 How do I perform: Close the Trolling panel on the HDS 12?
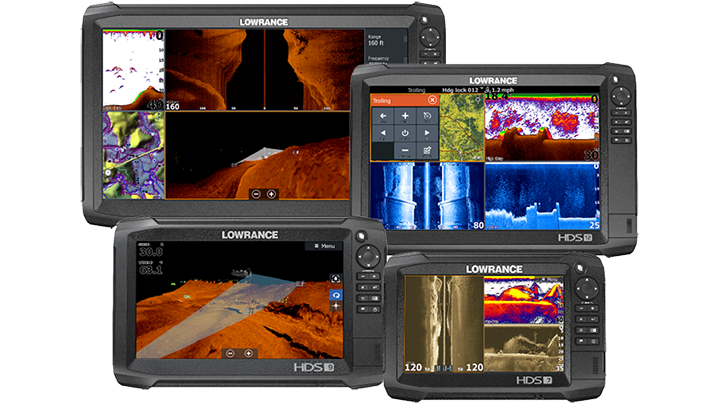(432, 100)
